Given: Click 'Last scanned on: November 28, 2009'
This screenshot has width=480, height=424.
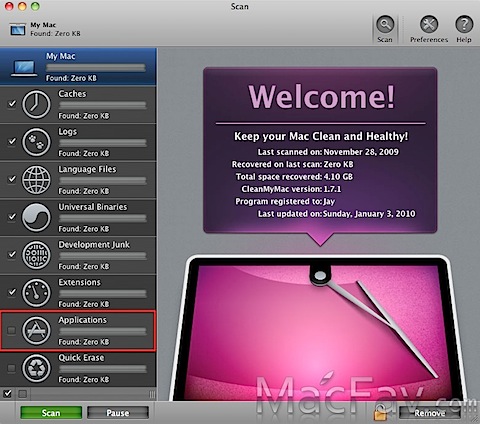Looking at the screenshot, I should point(328,152).
